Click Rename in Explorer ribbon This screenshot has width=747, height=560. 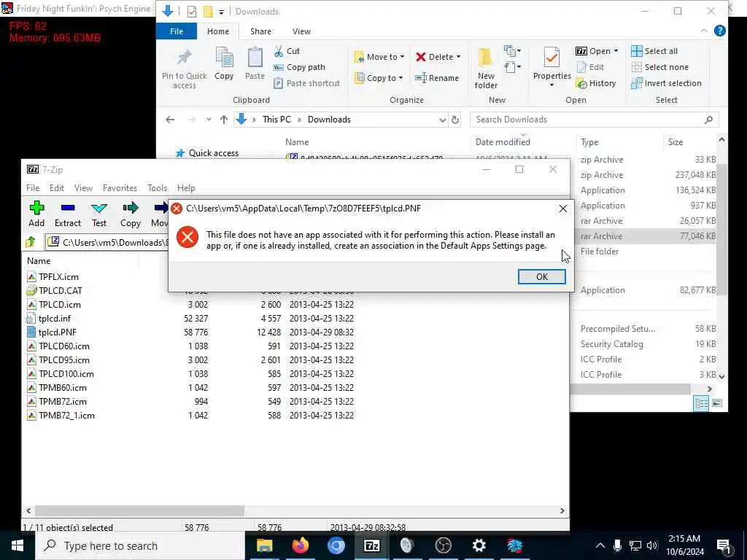pyautogui.click(x=437, y=78)
